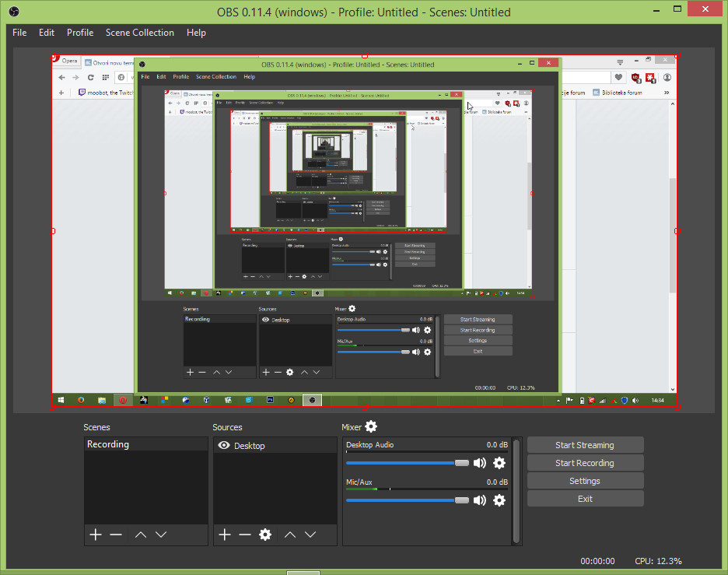
Task: Click Start Streaming button
Action: (x=585, y=445)
